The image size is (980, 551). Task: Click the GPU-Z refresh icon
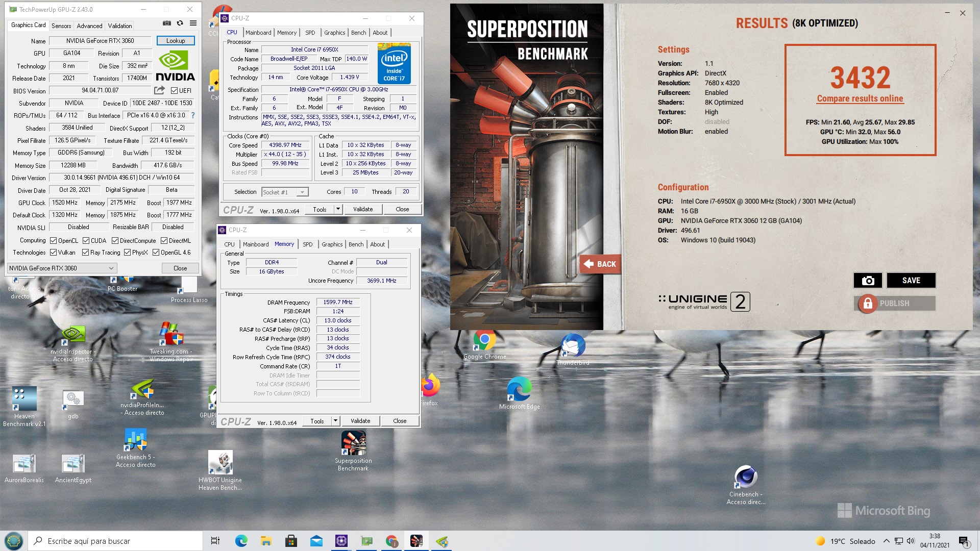180,23
